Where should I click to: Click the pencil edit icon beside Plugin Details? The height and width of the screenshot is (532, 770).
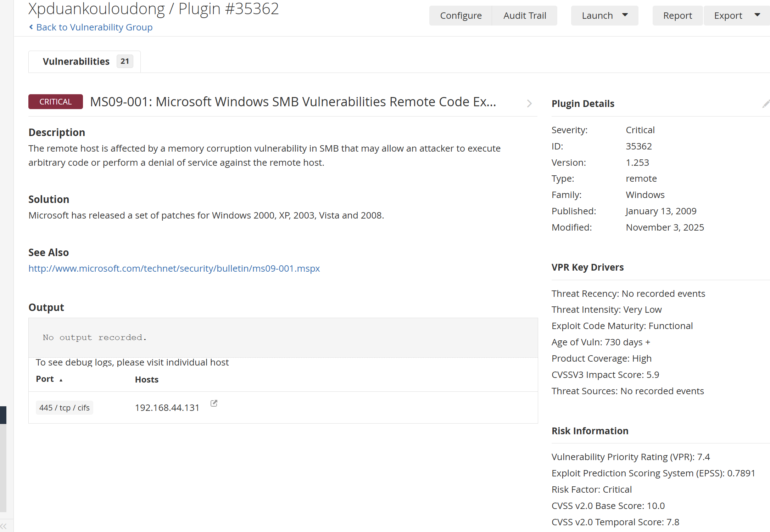coord(766,104)
